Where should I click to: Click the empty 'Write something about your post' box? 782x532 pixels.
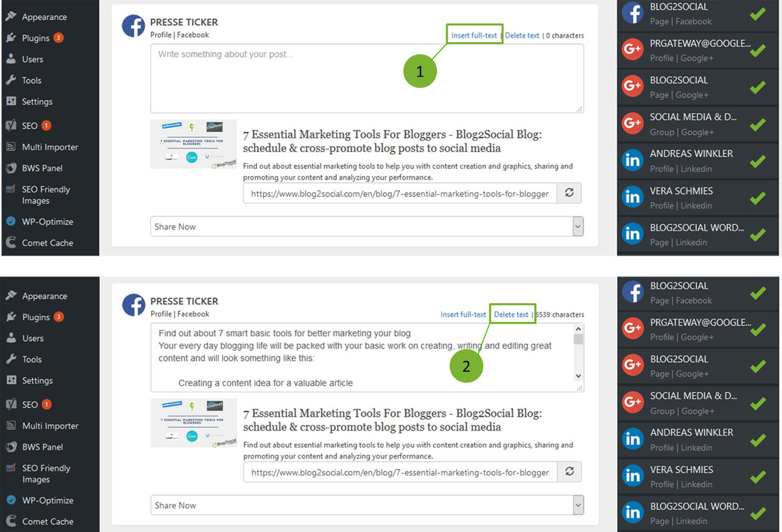pyautogui.click(x=367, y=79)
